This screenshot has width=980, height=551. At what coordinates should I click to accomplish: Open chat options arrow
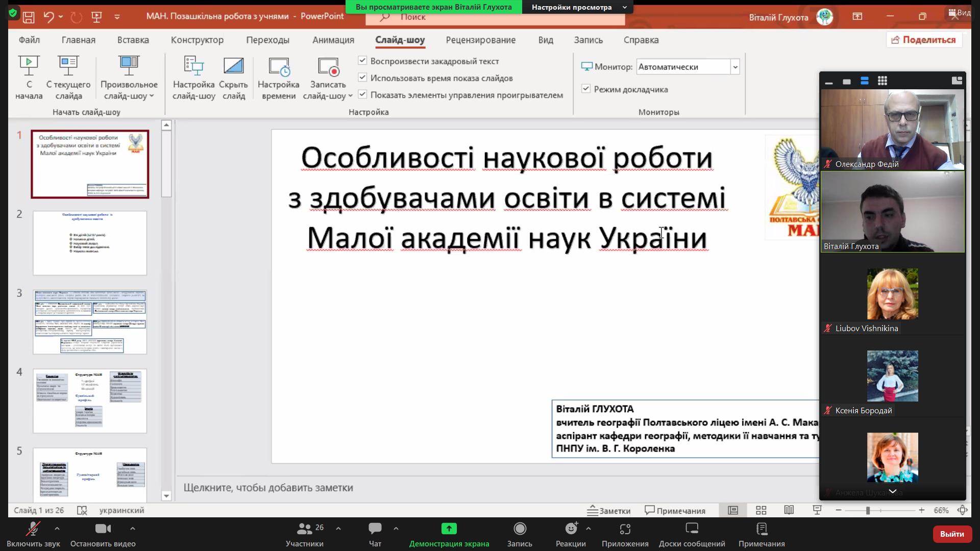[396, 529]
